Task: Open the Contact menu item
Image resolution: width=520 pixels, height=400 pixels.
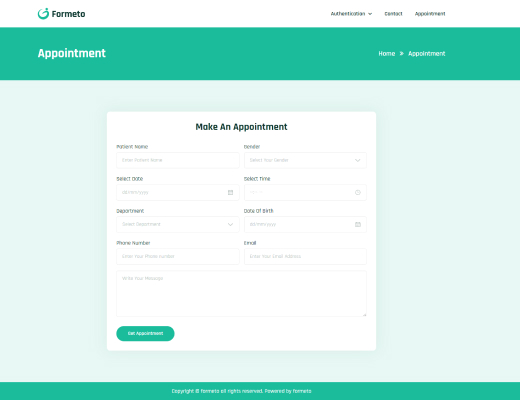Action: pyautogui.click(x=393, y=14)
